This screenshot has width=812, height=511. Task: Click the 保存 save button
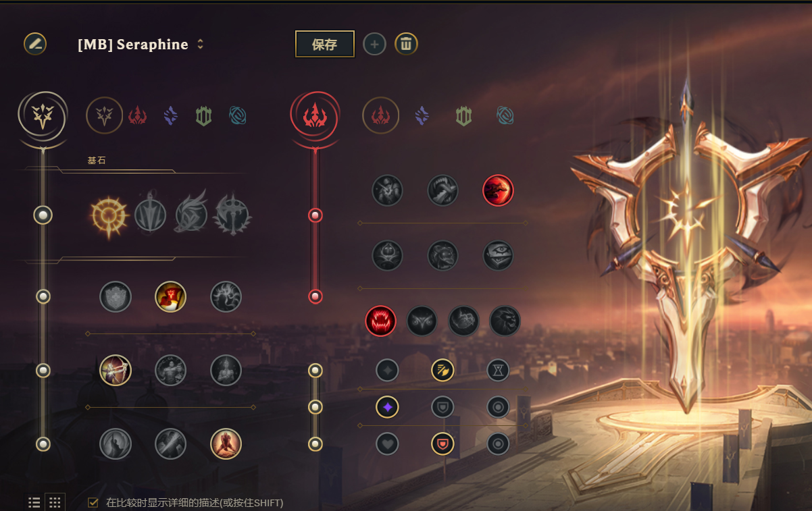pos(325,45)
